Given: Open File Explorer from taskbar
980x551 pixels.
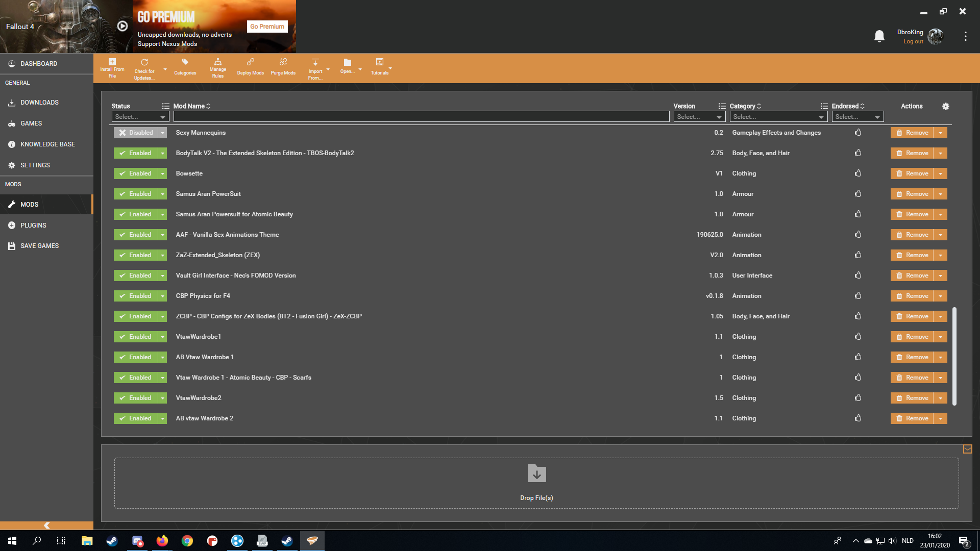Looking at the screenshot, I should [x=87, y=540].
